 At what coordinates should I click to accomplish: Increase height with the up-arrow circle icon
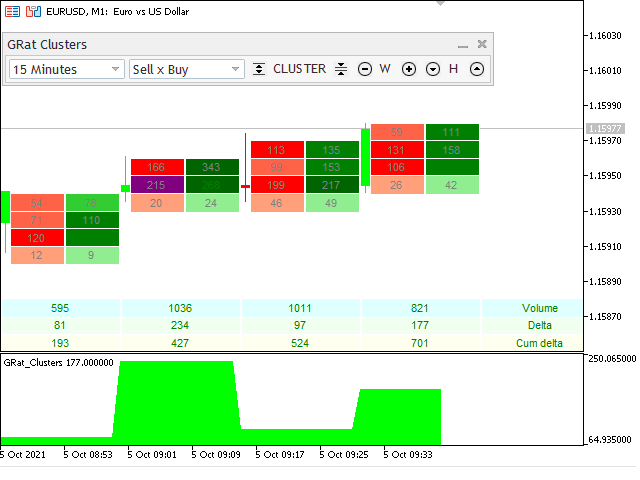[x=477, y=69]
